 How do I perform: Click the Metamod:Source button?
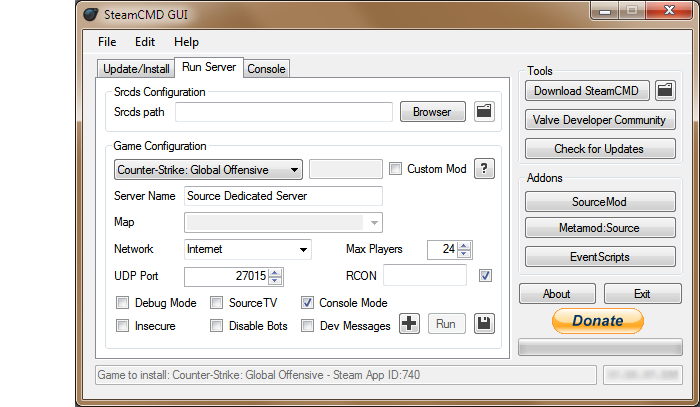pos(600,228)
